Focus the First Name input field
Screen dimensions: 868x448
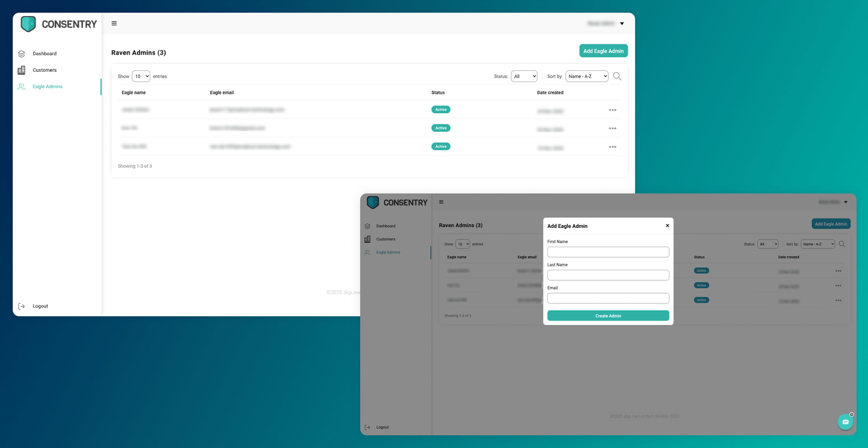(608, 252)
